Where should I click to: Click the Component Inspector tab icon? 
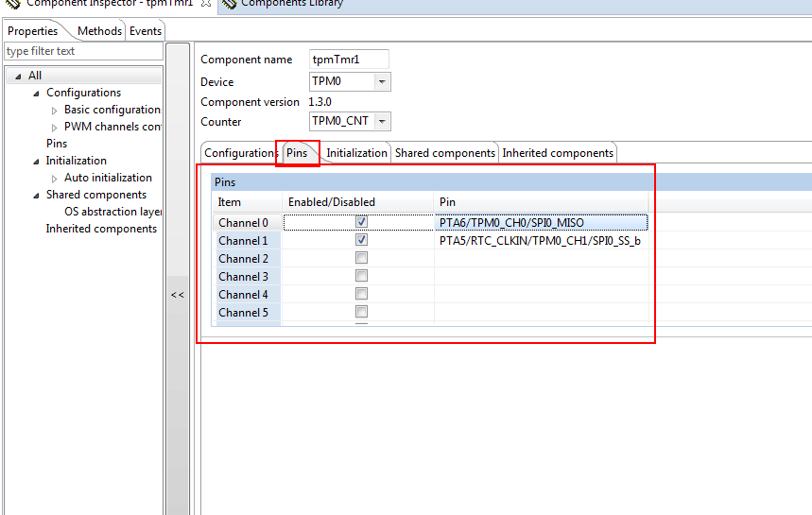(x=14, y=4)
